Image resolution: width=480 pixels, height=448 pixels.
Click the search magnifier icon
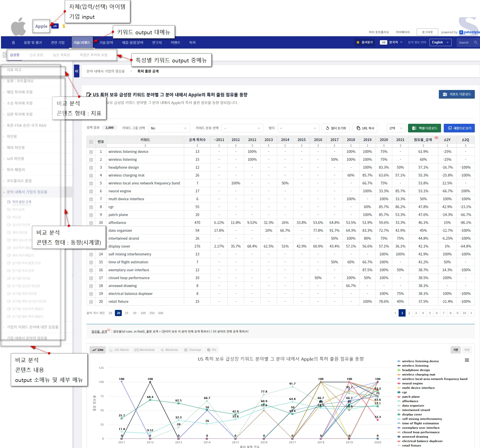pyautogui.click(x=476, y=42)
